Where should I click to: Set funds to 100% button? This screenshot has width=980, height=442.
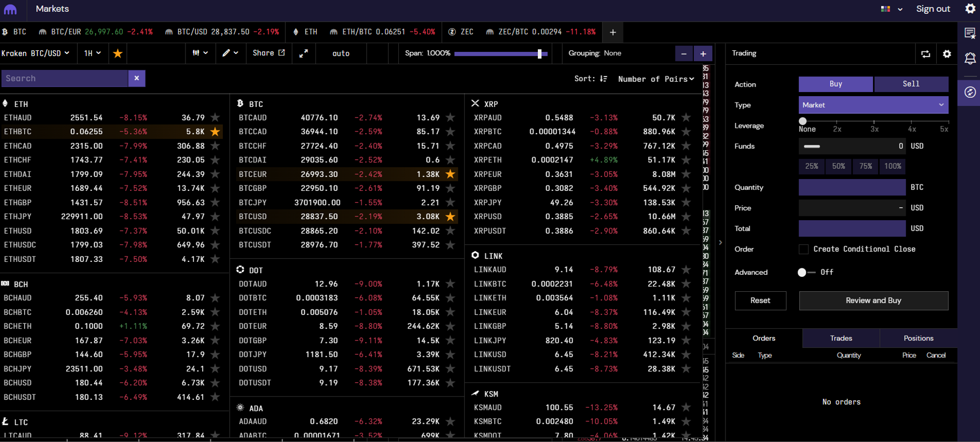point(893,166)
